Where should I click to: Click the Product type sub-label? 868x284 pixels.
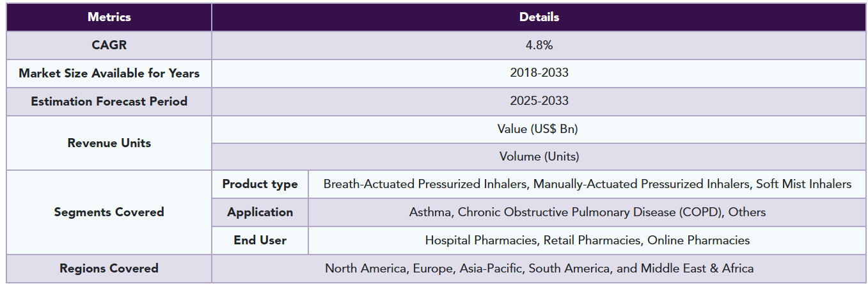coord(260,184)
